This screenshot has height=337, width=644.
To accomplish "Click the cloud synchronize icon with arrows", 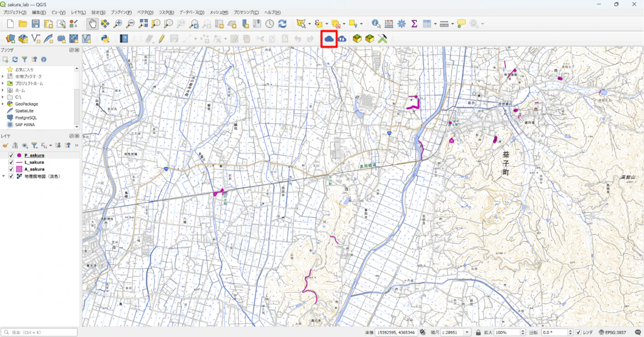I will tap(342, 39).
